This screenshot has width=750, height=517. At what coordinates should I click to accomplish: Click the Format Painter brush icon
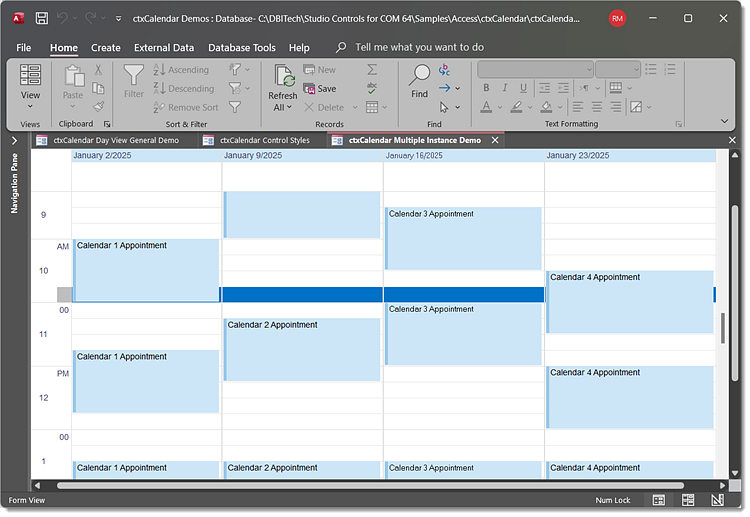point(98,106)
